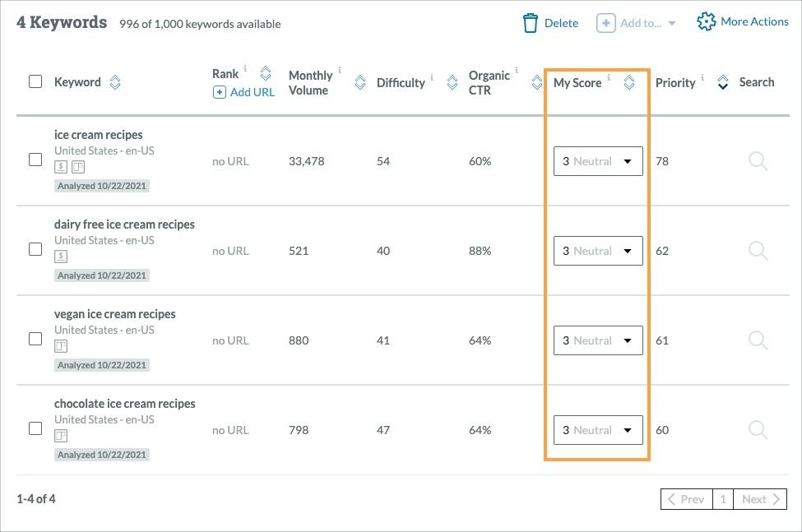
Task: Check the dairy free ice cream recipes row
Action: (x=35, y=251)
